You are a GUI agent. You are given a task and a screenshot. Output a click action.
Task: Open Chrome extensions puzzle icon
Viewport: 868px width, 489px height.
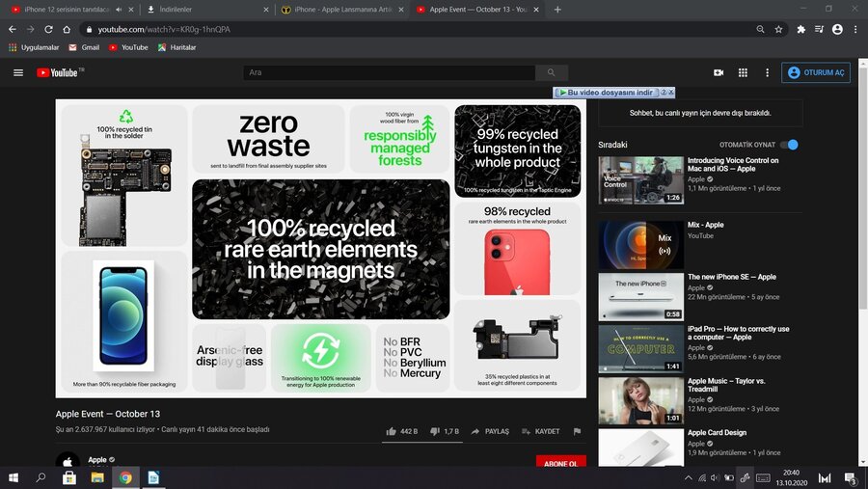(x=801, y=29)
